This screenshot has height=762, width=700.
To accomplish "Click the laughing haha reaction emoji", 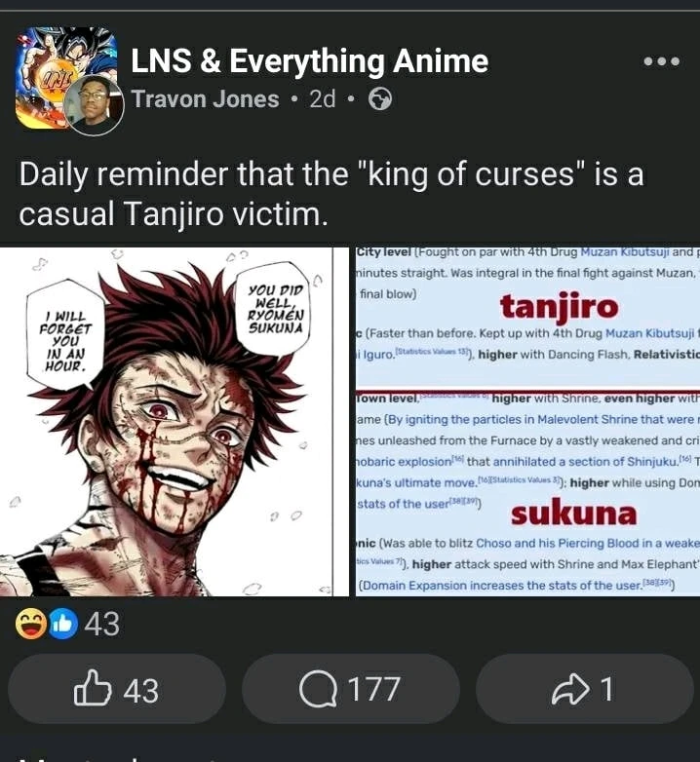I will click(x=31, y=625).
